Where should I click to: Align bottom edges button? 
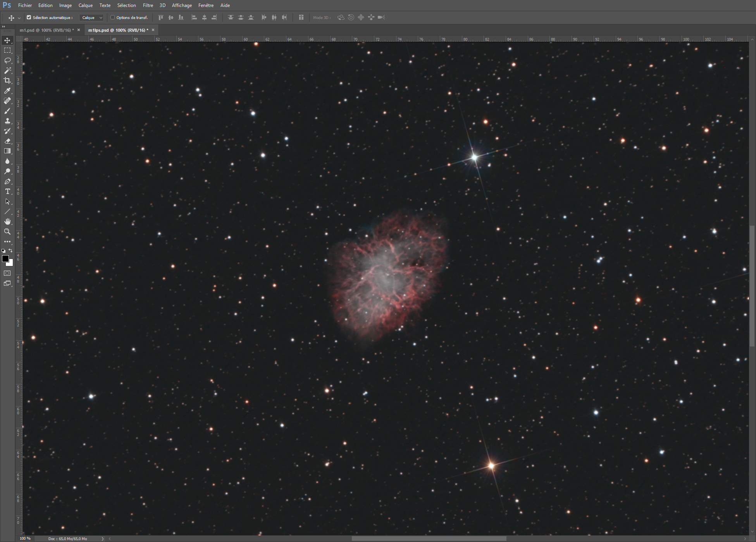click(181, 17)
